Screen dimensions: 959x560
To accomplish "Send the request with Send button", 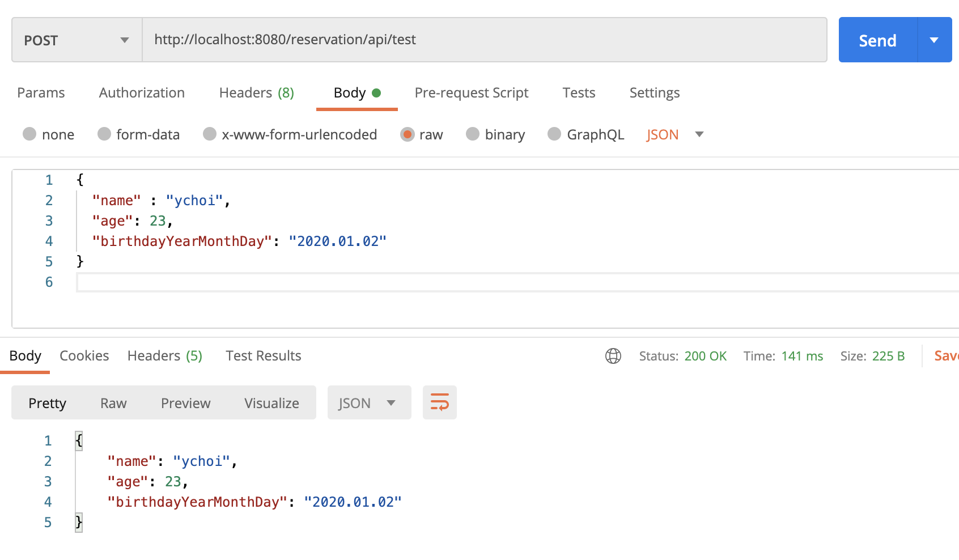I will 878,40.
